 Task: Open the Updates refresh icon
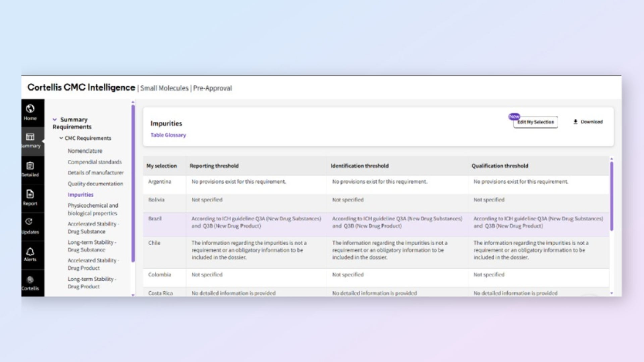(29, 222)
